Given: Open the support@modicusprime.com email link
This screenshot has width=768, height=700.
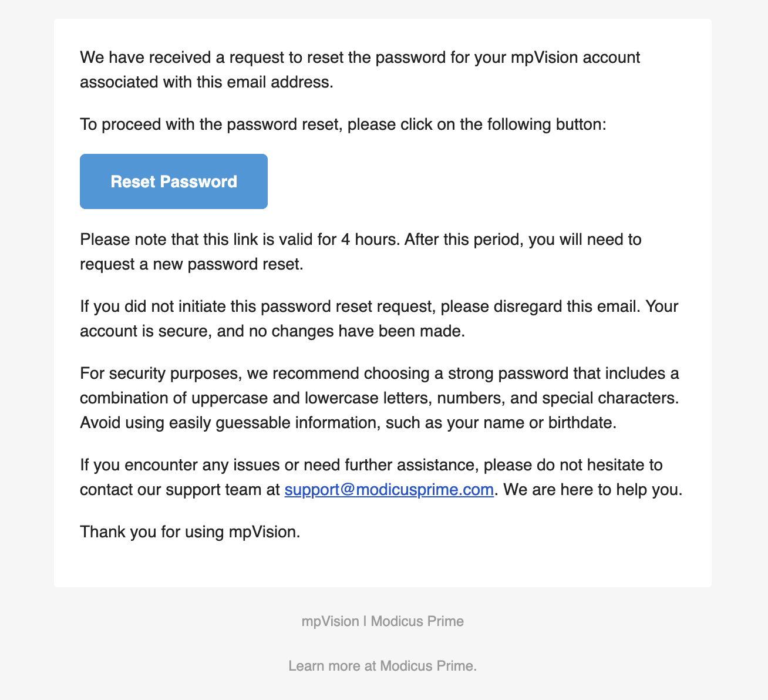Looking at the screenshot, I should (x=389, y=490).
